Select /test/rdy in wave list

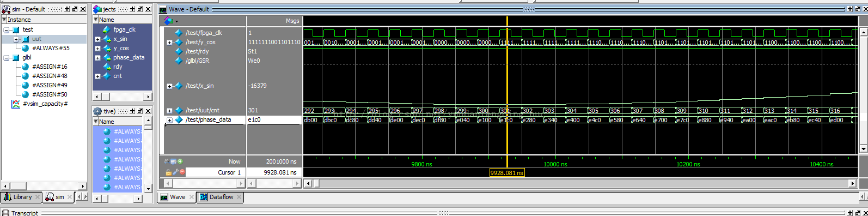[x=197, y=51]
